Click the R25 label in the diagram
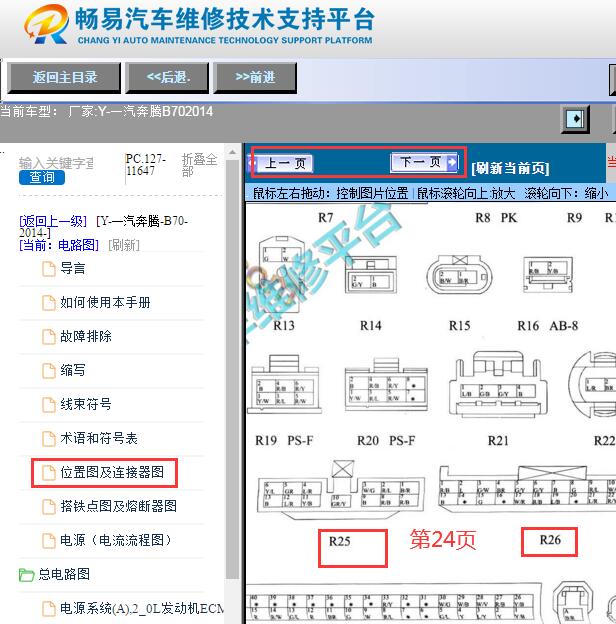This screenshot has width=616, height=624. point(339,542)
